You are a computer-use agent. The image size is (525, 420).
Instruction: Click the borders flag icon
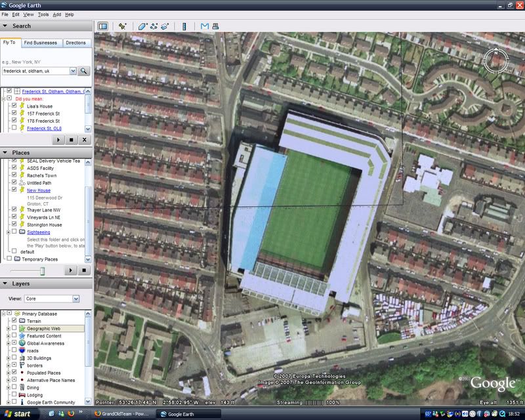[22, 365]
